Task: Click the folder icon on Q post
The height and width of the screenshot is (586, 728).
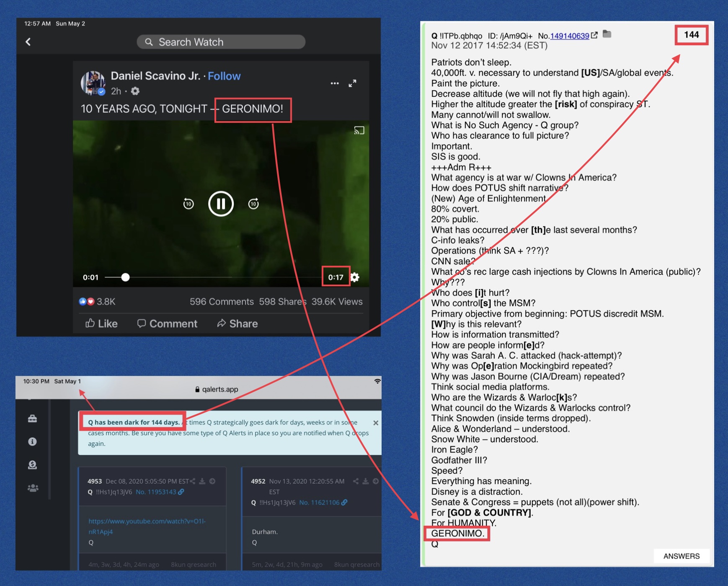Action: click(x=607, y=34)
